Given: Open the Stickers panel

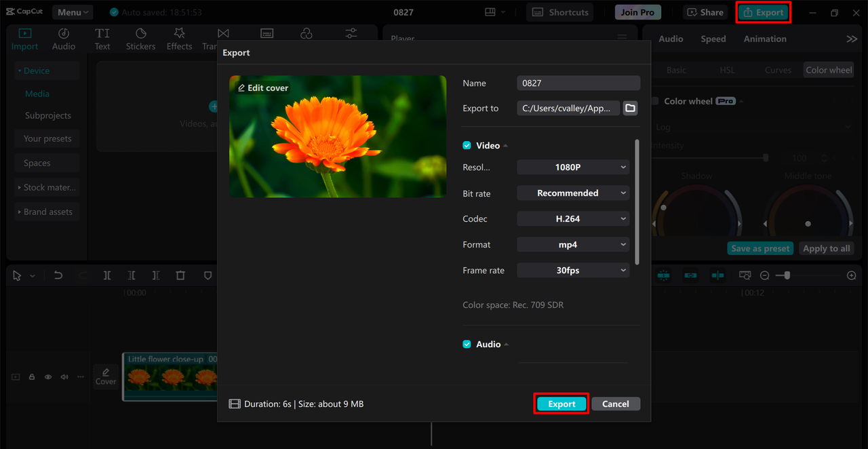Looking at the screenshot, I should click(140, 39).
